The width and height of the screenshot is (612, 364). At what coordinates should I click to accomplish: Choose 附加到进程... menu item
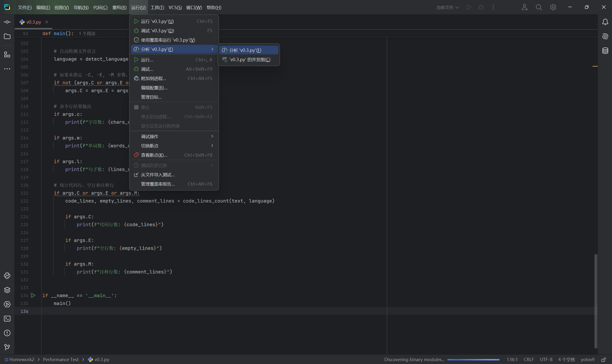tap(174, 79)
